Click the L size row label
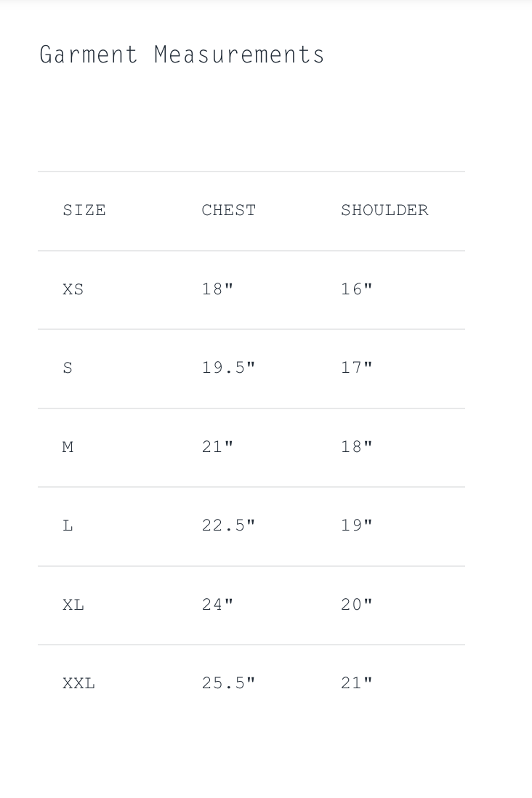This screenshot has width=532, height=798. (x=68, y=525)
